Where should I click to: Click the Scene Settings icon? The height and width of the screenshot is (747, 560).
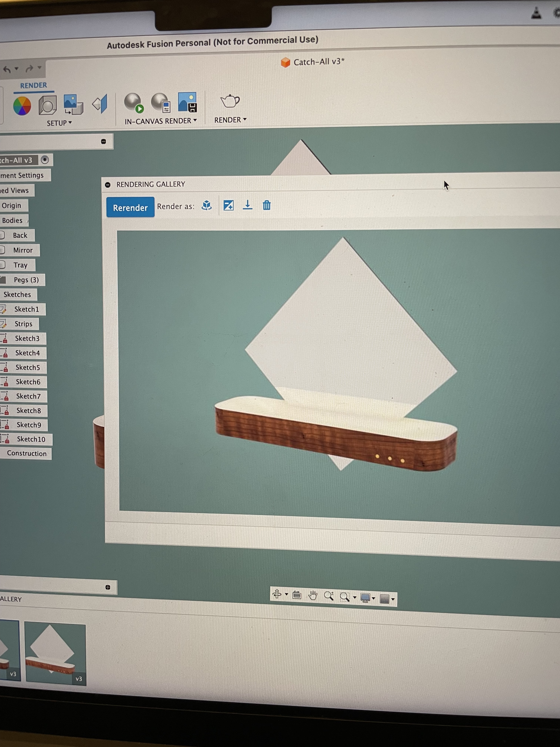48,105
